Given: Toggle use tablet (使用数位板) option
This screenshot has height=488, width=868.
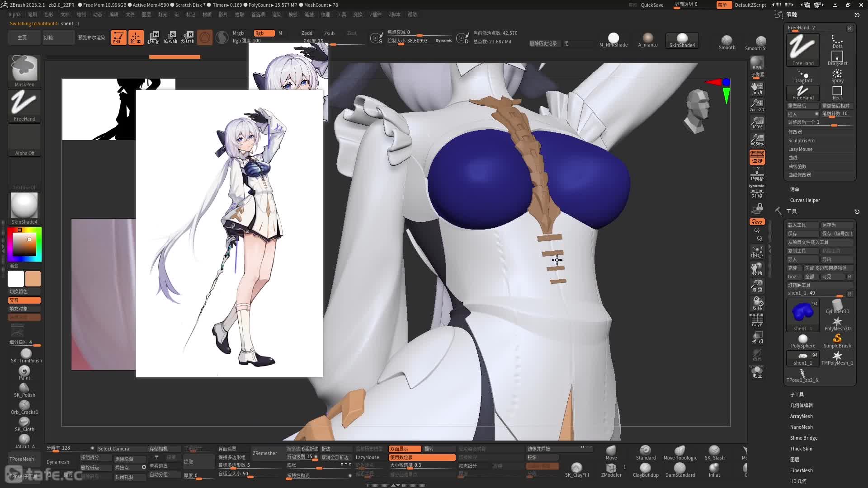Looking at the screenshot, I should pos(422,457).
